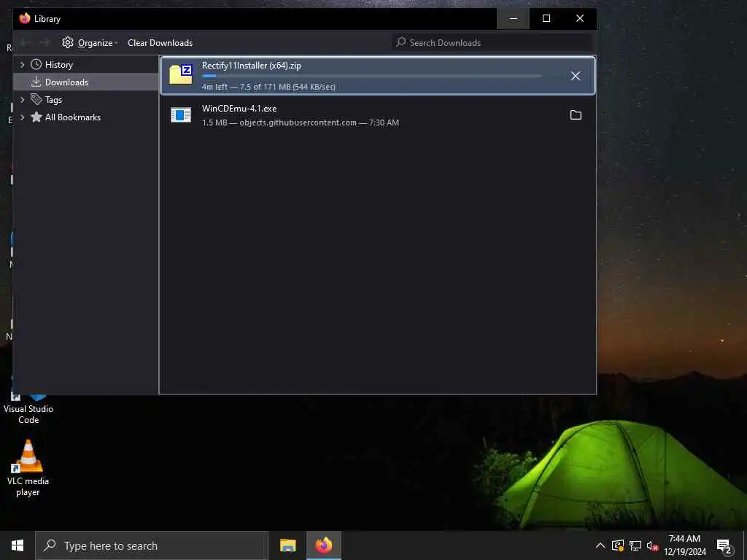Expand the All Bookmarks tree item
The width and height of the screenshot is (747, 560).
(22, 117)
